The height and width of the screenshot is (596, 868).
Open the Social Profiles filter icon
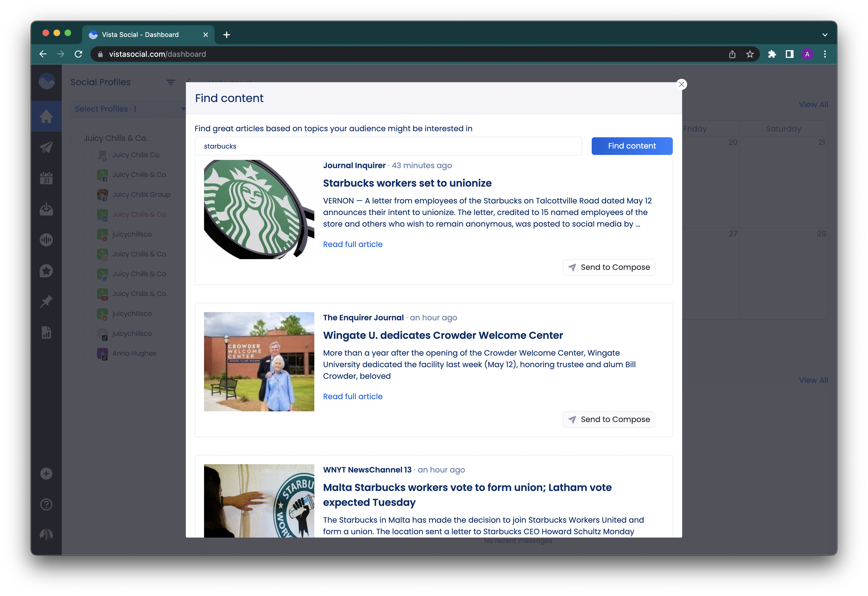point(171,82)
